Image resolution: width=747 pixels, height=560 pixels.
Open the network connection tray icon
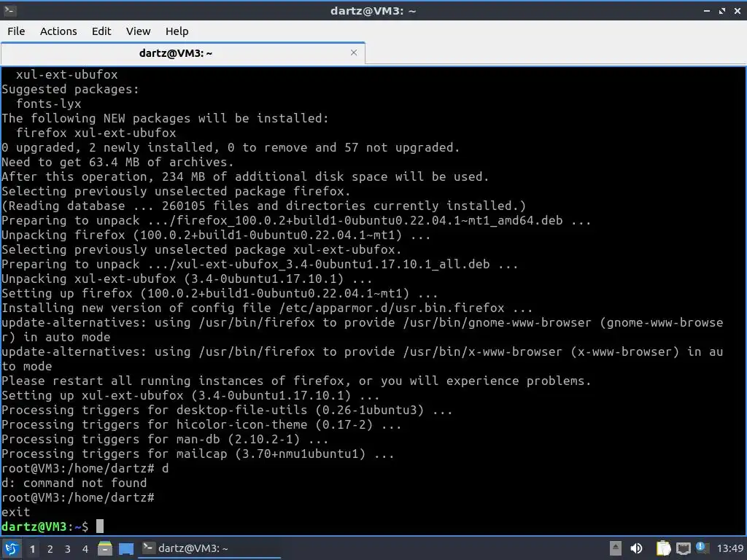(x=683, y=548)
